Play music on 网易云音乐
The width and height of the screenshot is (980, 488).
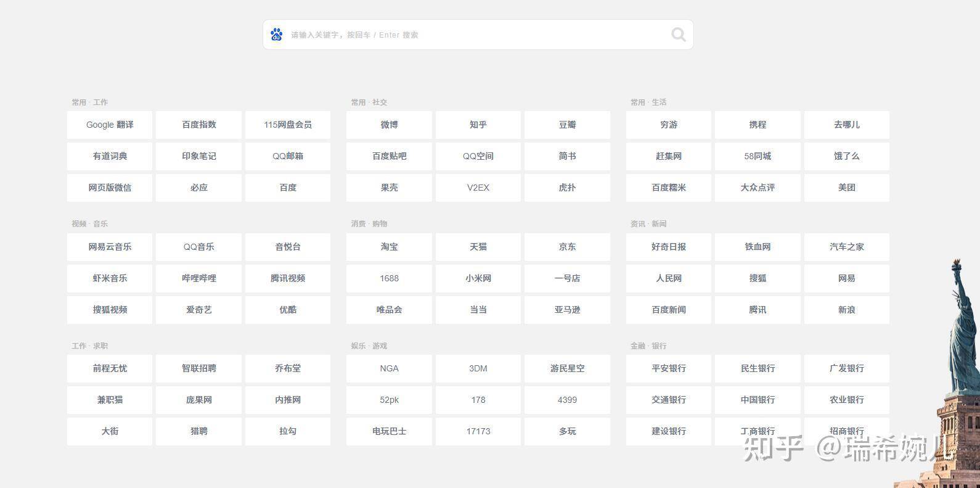coord(110,247)
